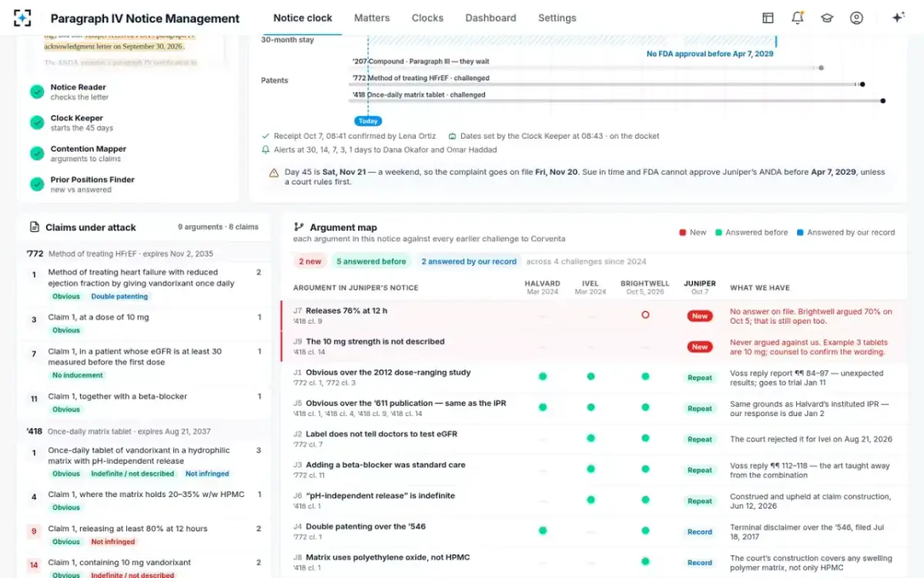The image size is (924, 578).
Task: Click the '418 Once-daily matrix tablet timeline bar
Action: pos(617,100)
